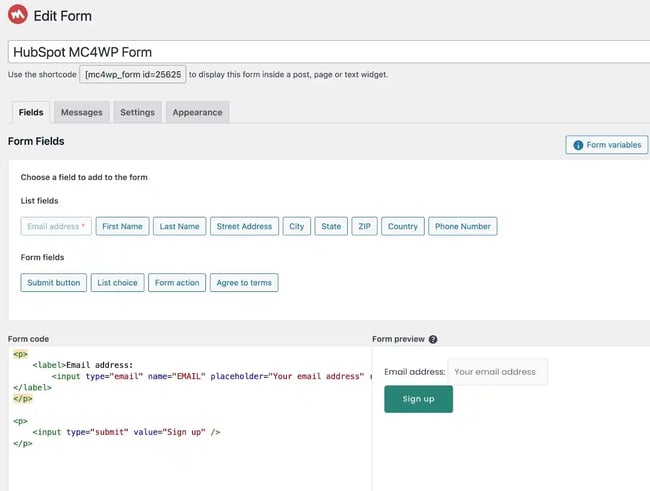
Task: Open Form variables button
Action: coord(606,145)
